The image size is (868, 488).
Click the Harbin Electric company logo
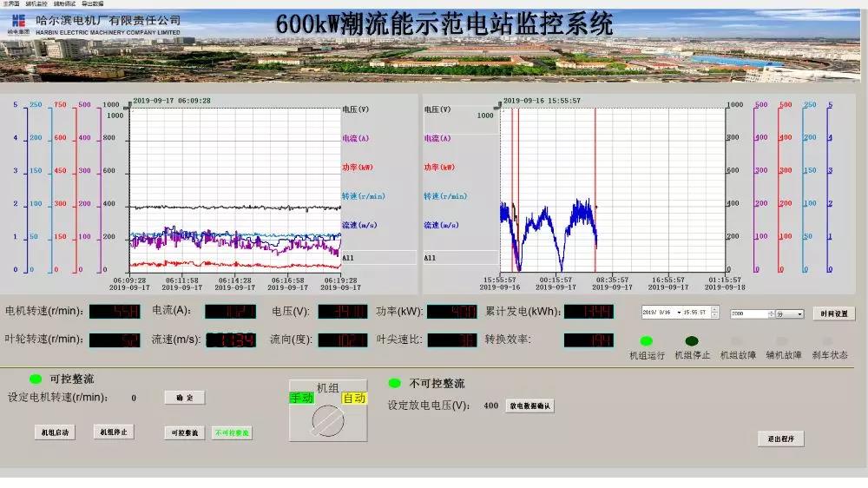tap(18, 23)
